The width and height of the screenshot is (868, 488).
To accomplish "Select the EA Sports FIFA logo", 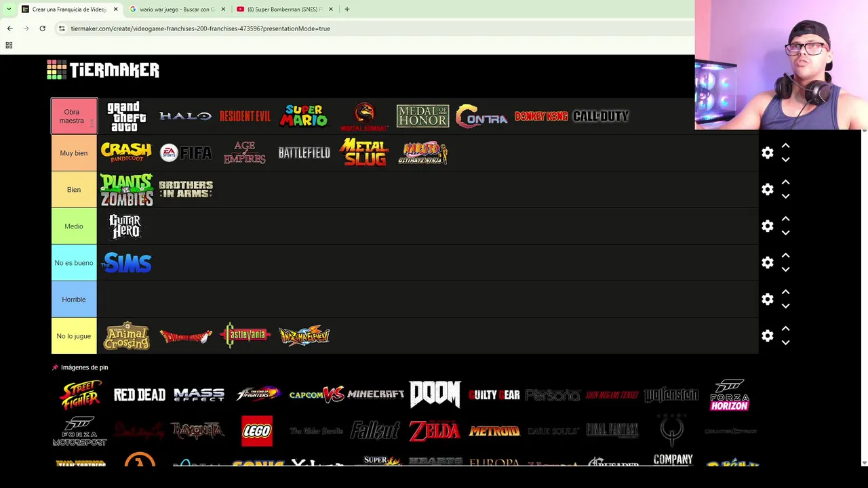I will [x=185, y=153].
